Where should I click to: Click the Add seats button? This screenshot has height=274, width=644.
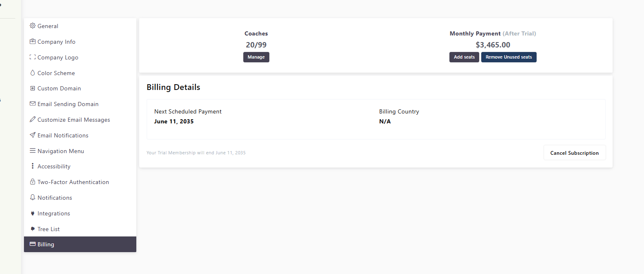(464, 57)
